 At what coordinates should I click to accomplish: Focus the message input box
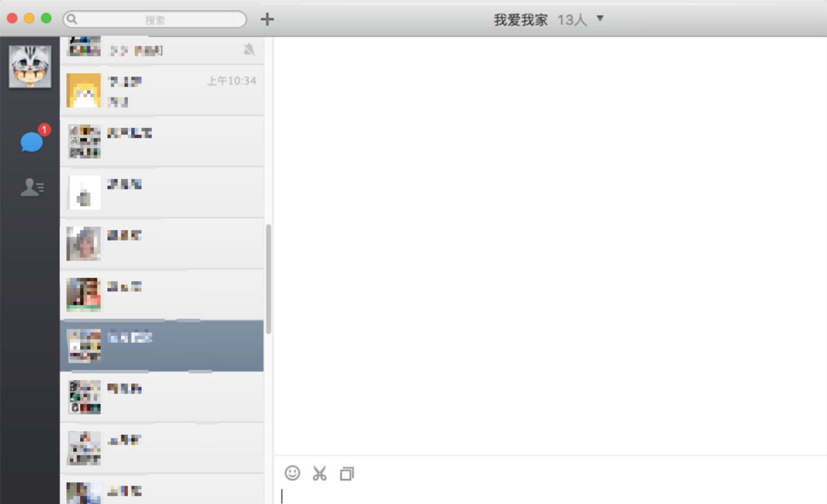[550, 496]
